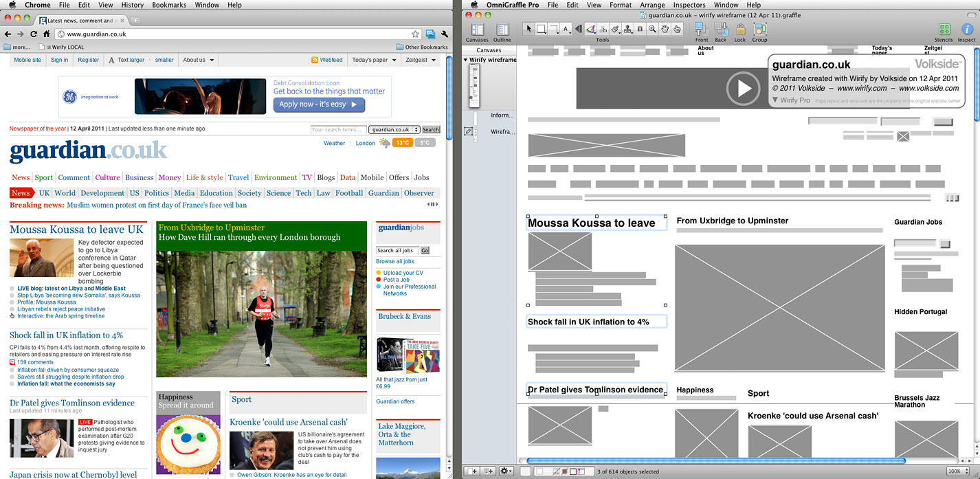Open the Sign in link

click(x=60, y=60)
